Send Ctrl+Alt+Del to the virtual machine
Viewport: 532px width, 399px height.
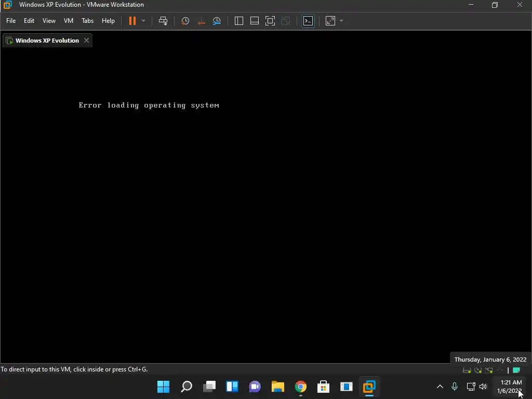click(x=163, y=21)
